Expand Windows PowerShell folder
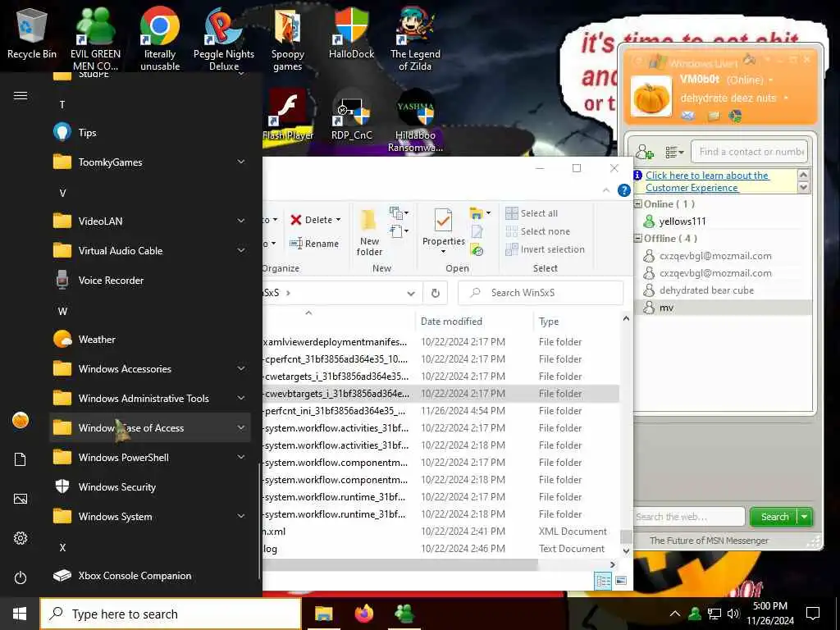This screenshot has height=630, width=840. (150, 458)
